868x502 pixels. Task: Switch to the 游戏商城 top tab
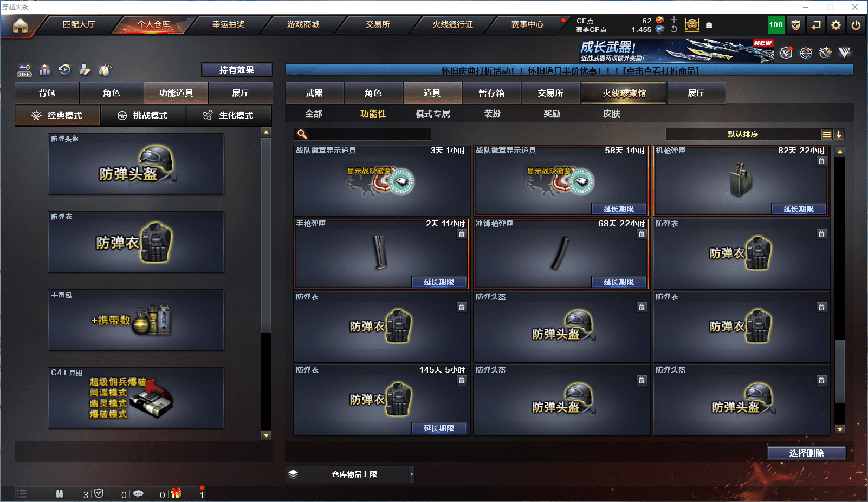click(x=303, y=24)
